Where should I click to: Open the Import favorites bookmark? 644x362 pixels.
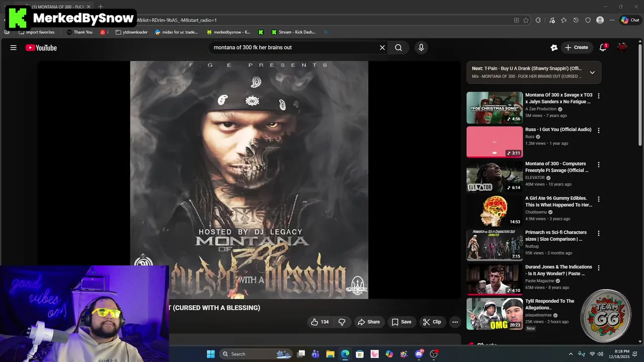pyautogui.click(x=36, y=32)
